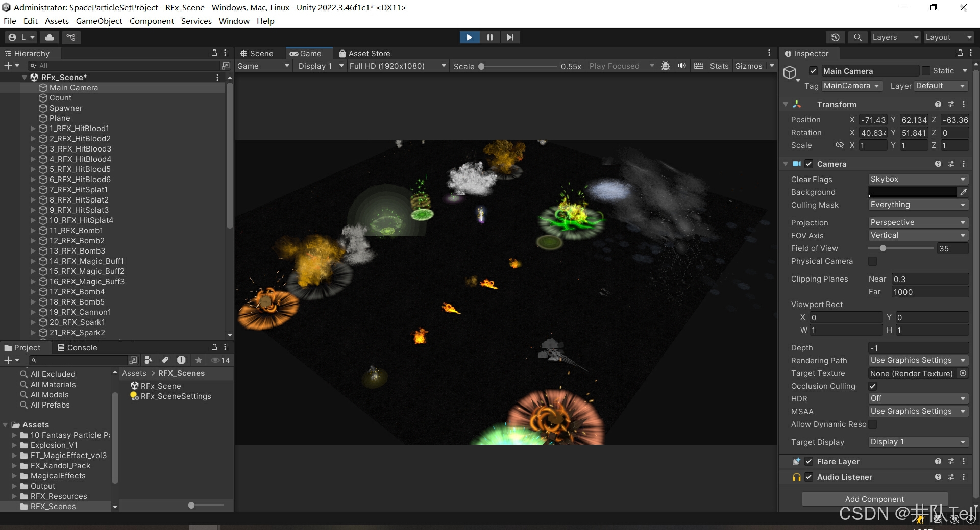
Task: Open the Tag MainCamera dropdown
Action: pos(852,86)
